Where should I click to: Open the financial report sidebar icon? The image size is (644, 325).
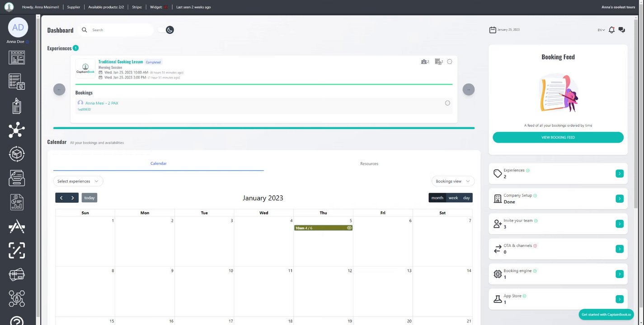click(x=17, y=202)
